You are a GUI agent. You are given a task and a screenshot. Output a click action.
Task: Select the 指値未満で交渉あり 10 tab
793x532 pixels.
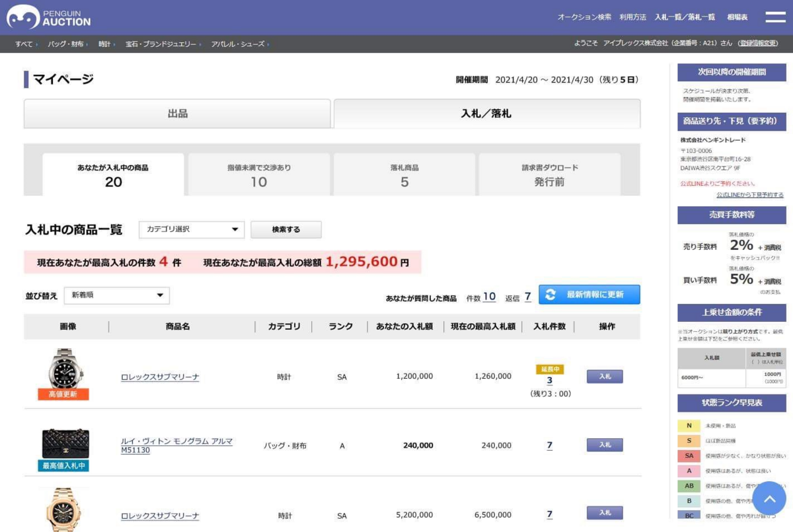coord(259,174)
